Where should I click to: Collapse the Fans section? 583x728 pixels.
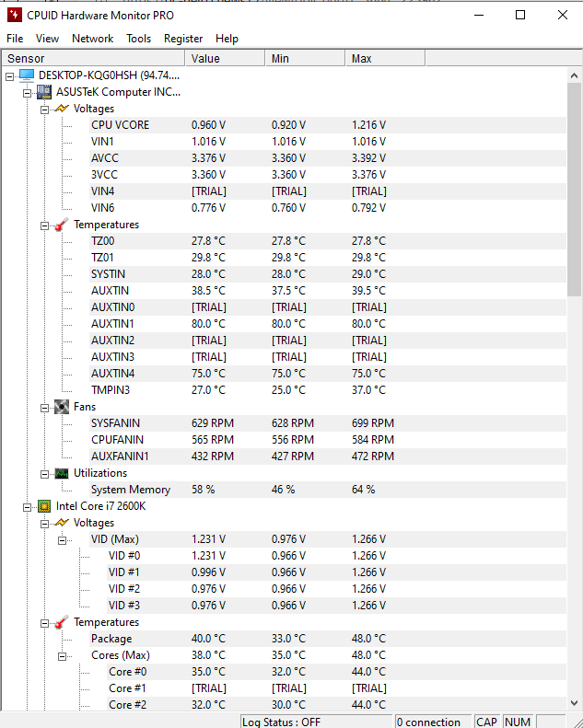(x=44, y=407)
